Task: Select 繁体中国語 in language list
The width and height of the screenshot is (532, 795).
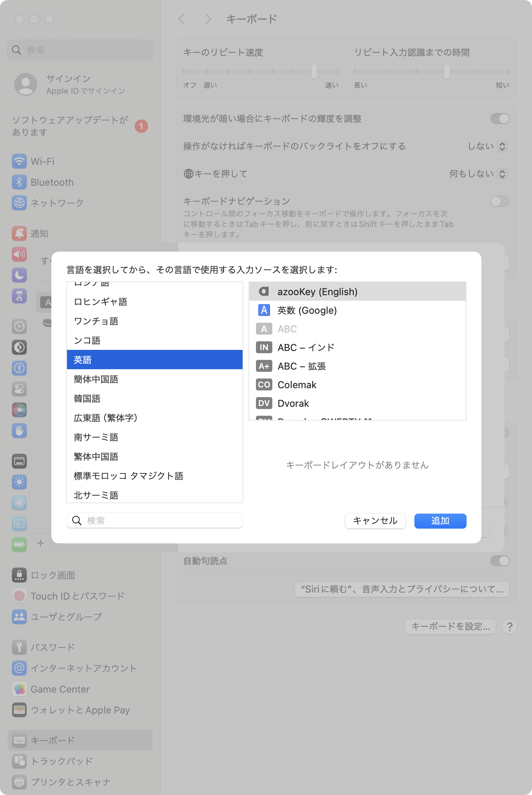Action: (155, 457)
